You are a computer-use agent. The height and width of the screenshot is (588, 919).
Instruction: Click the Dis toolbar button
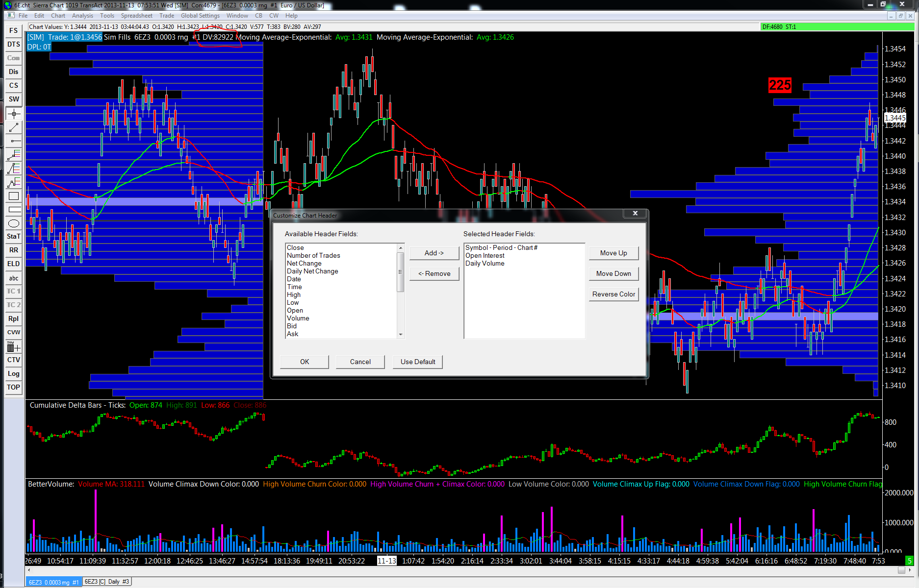tap(14, 72)
